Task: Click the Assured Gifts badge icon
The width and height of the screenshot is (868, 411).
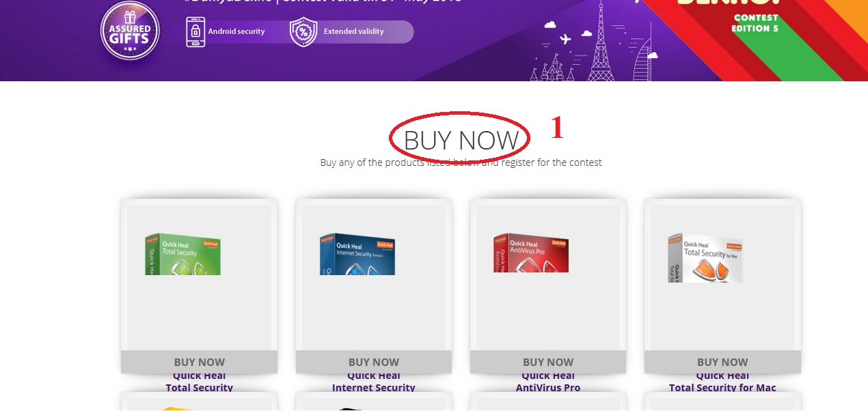Action: [130, 30]
